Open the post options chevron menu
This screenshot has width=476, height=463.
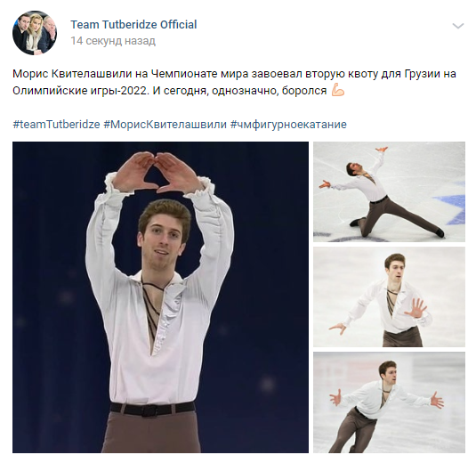click(458, 26)
